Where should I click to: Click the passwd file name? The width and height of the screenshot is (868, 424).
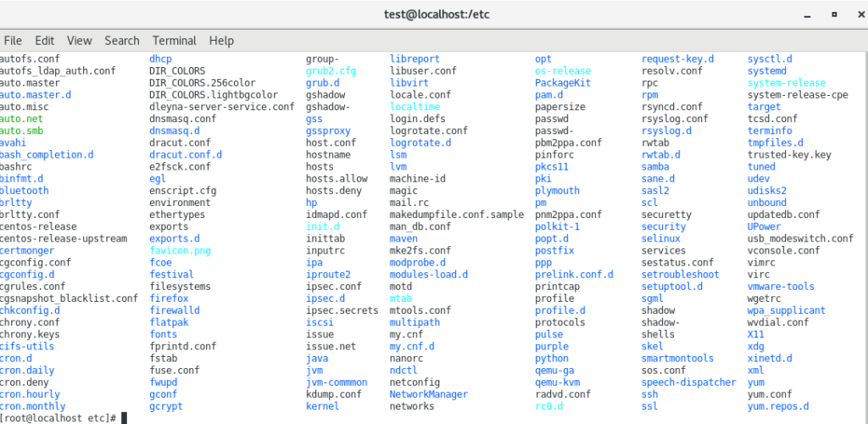(552, 119)
